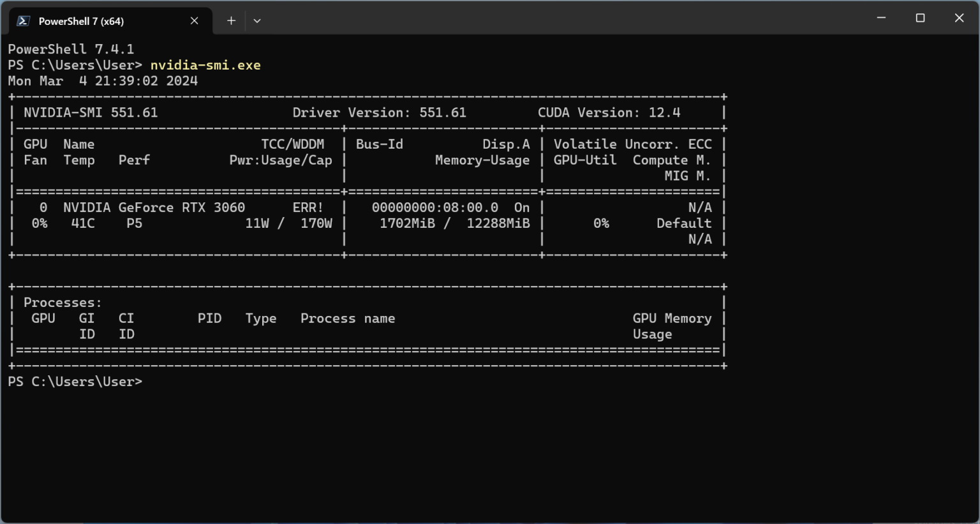Close the PowerShell 7 tab with its X
The image size is (980, 524).
coord(195,20)
